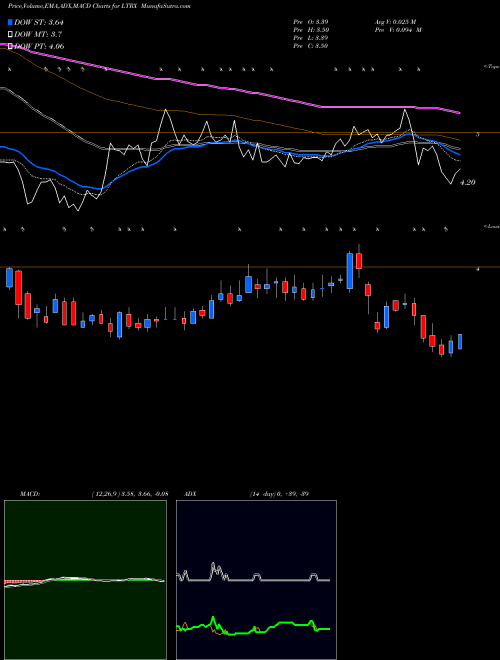500x660 pixels.
Task: Click the MACD '(12,26,9)' parameter values
Action: pyautogui.click(x=130, y=494)
